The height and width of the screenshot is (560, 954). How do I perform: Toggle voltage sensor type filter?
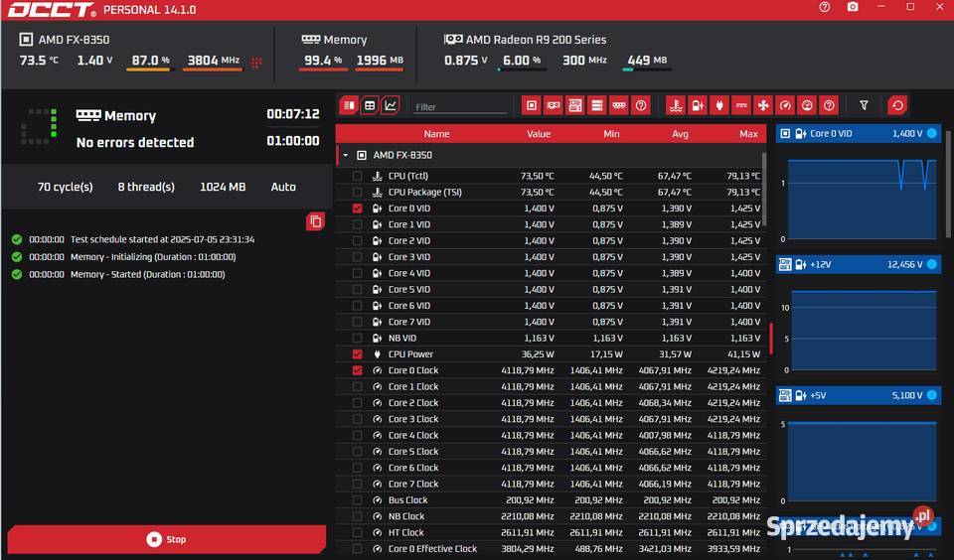point(698,106)
